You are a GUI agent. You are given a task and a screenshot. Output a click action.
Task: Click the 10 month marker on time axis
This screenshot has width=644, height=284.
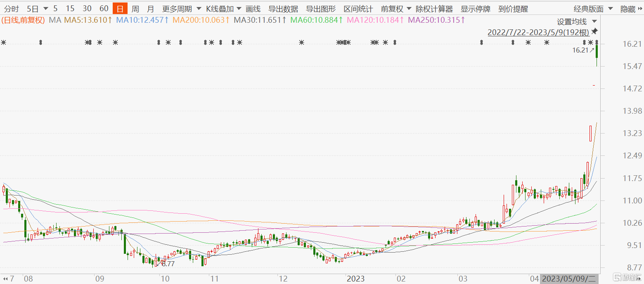[165, 279]
